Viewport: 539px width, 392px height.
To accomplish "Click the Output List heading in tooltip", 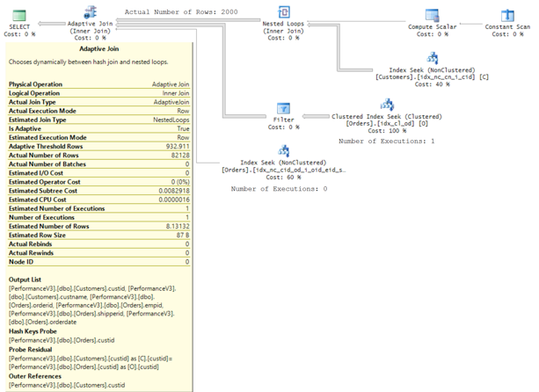I will (27, 279).
